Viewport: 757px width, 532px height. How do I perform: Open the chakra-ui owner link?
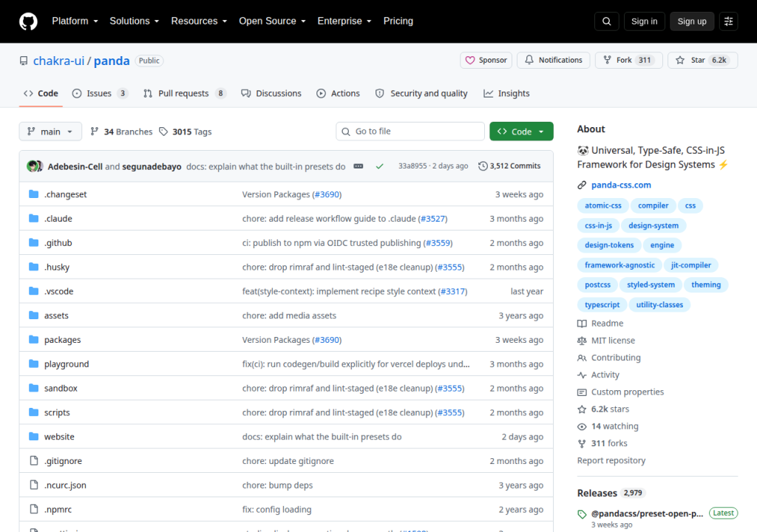click(x=59, y=61)
